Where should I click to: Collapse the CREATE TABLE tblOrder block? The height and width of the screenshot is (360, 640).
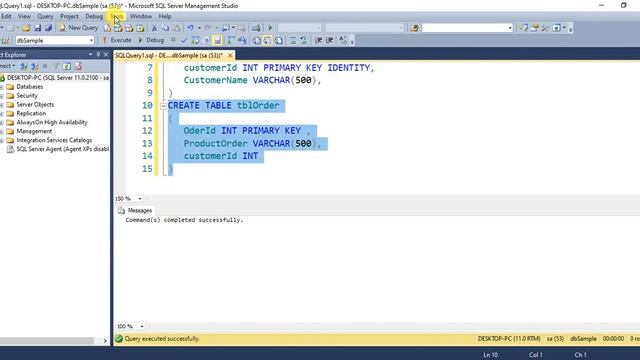[163, 106]
